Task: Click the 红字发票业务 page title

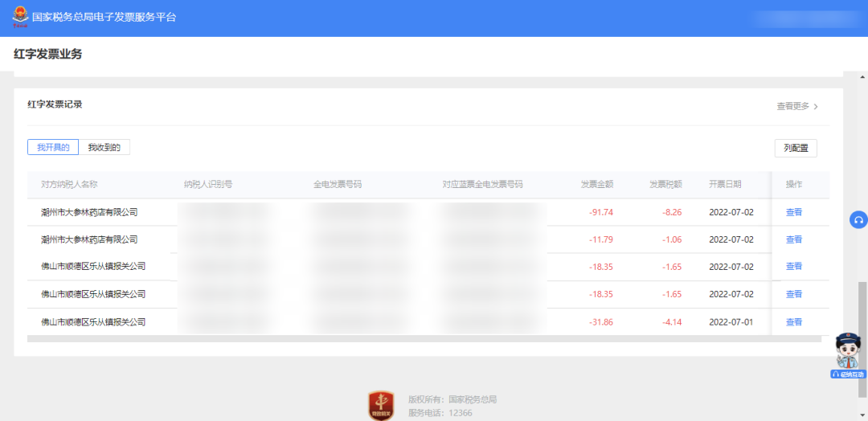Action: 47,54
